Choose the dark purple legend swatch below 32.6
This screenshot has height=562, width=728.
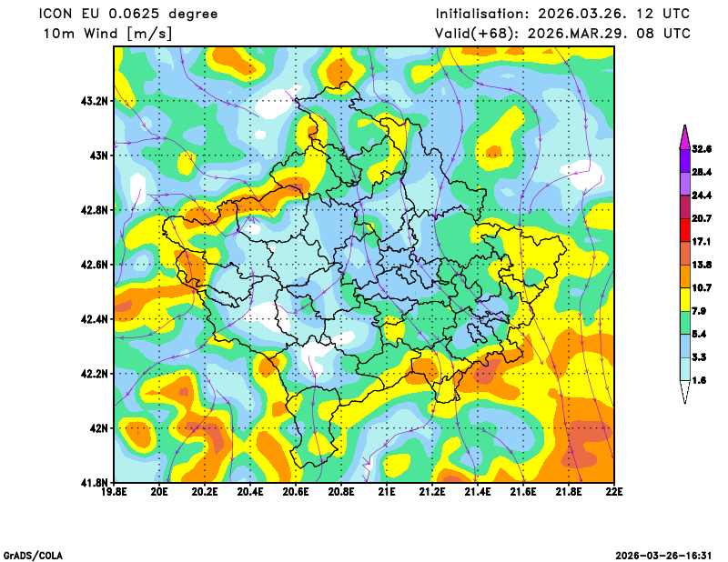click(x=684, y=160)
